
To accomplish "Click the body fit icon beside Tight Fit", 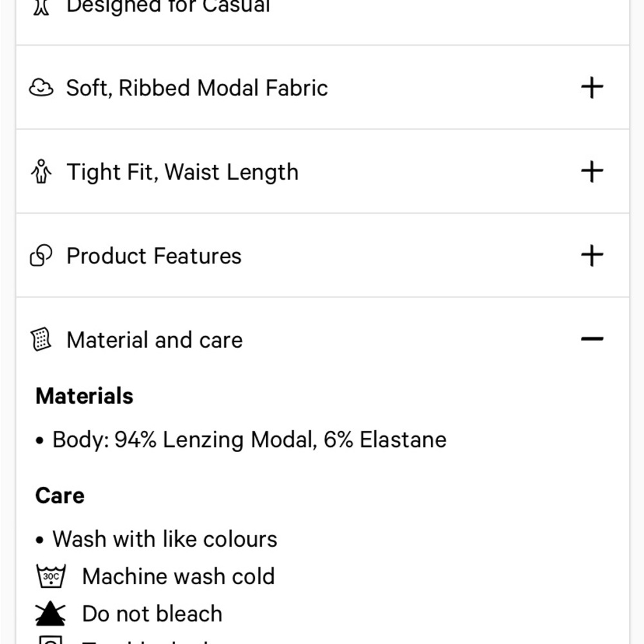I will [41, 172].
